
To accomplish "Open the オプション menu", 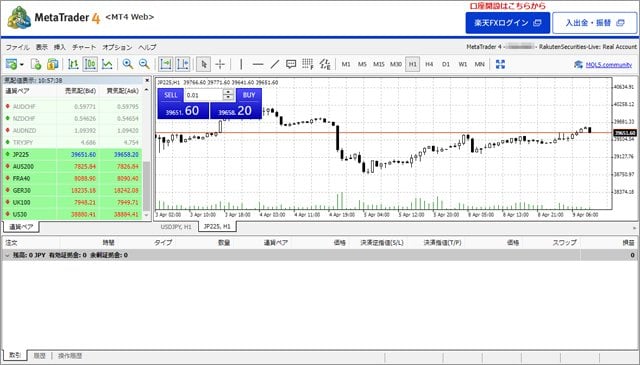I will tap(117, 47).
